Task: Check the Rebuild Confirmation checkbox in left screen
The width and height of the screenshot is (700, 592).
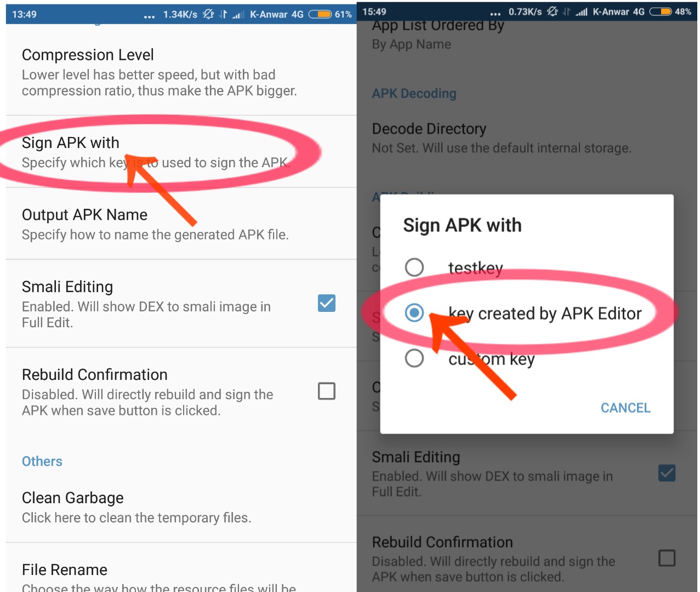Action: pos(327,391)
